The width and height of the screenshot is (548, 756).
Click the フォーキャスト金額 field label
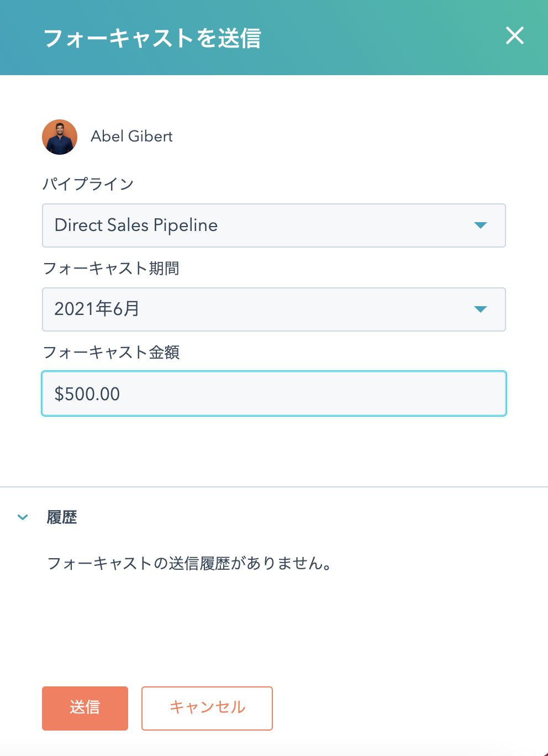111,352
